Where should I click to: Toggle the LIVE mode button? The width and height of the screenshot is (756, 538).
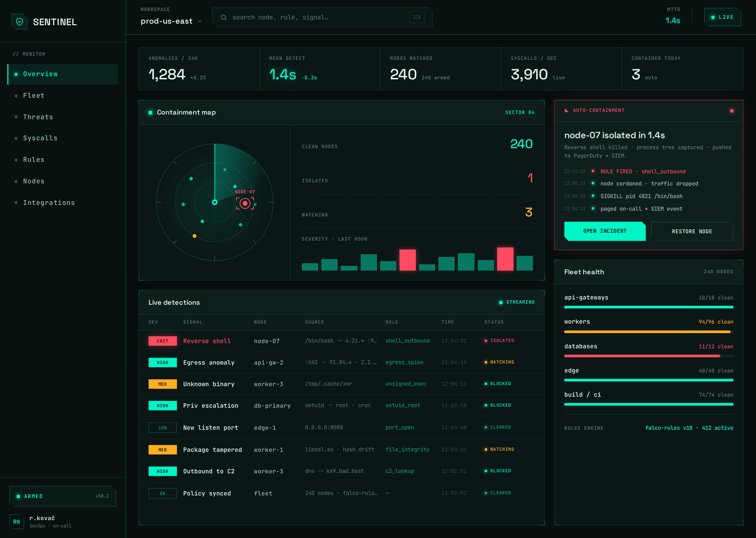(x=722, y=17)
